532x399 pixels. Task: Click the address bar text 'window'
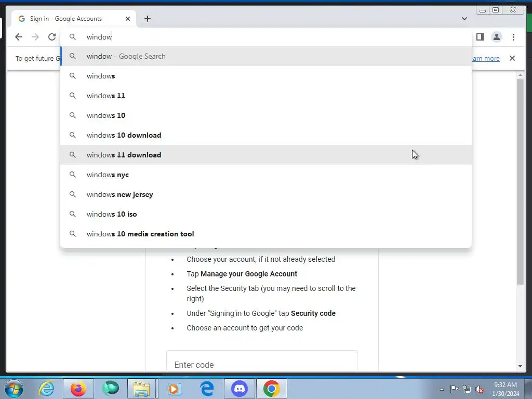tap(99, 37)
